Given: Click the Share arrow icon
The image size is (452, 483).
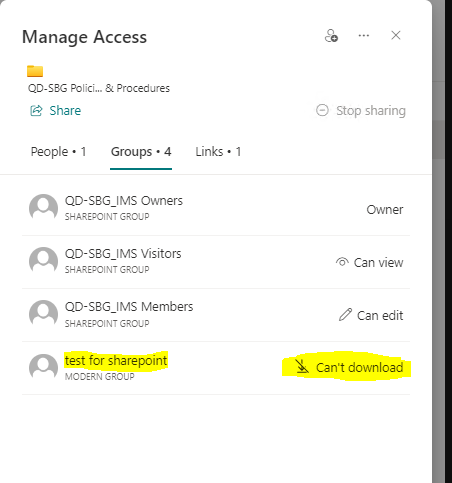Looking at the screenshot, I should coord(36,110).
